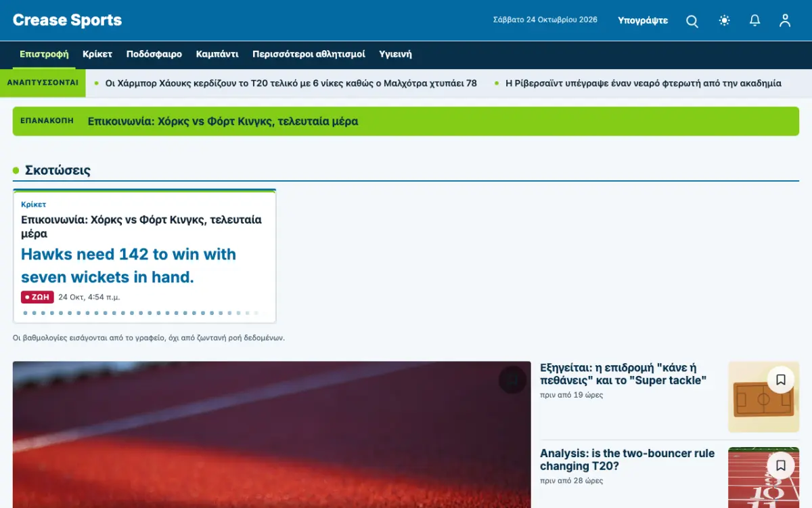Viewport: 812px width, 508px height.
Task: Toggle the light/dark theme sun icon
Action: pos(724,20)
